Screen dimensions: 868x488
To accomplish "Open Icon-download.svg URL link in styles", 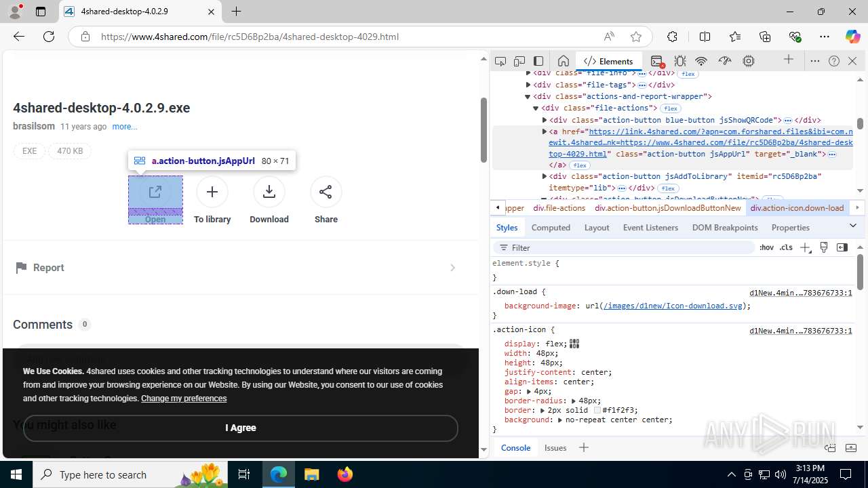I will 673,306.
